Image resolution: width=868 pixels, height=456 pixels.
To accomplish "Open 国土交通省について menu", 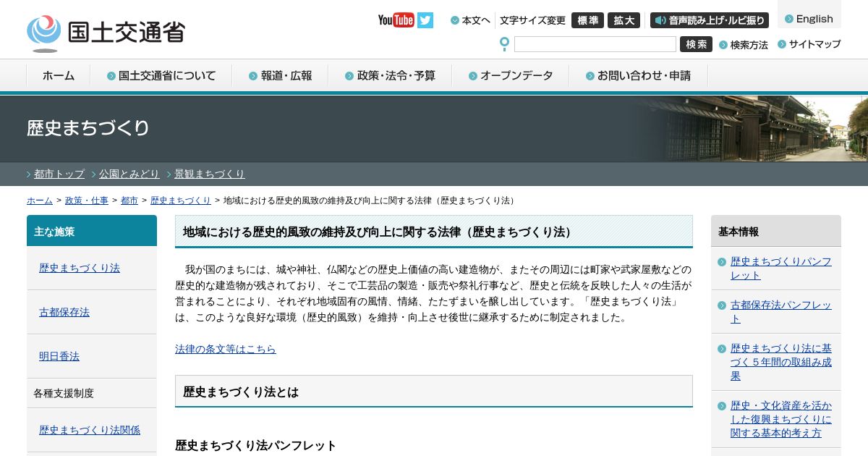I will [161, 75].
